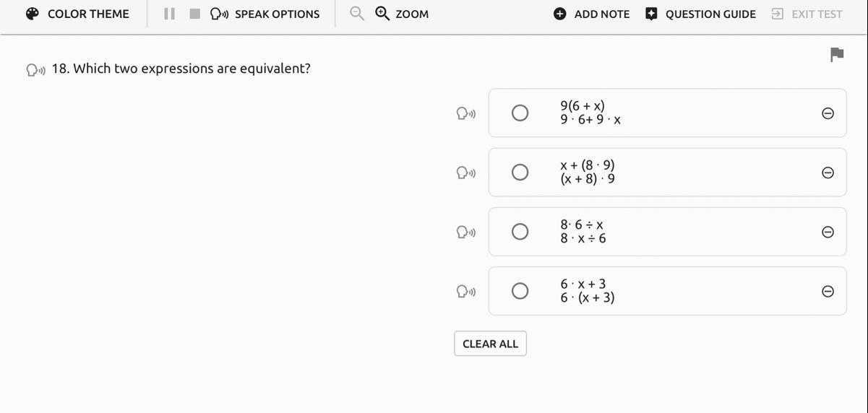868x413 pixels.
Task: Zoom in using the Zoom button
Action: (x=403, y=14)
